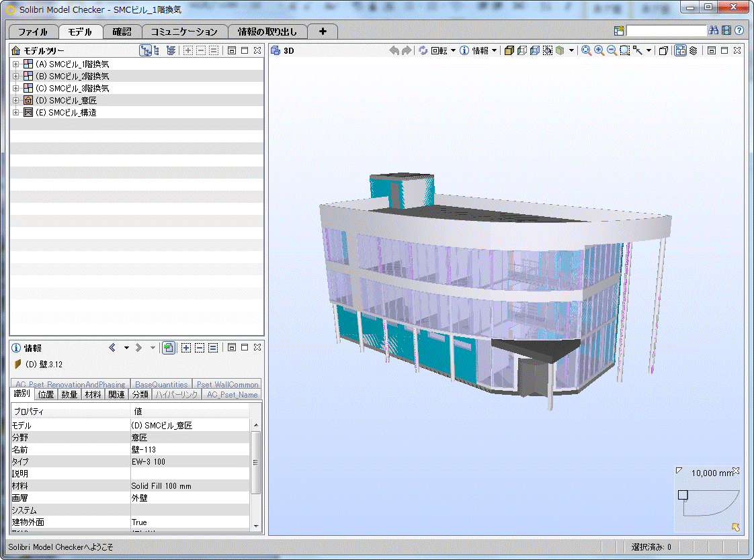Viewport: 754px width, 560px height.
Task: Open the 情報 tool dropdown arrow in 3D toolbar
Action: coord(494,50)
